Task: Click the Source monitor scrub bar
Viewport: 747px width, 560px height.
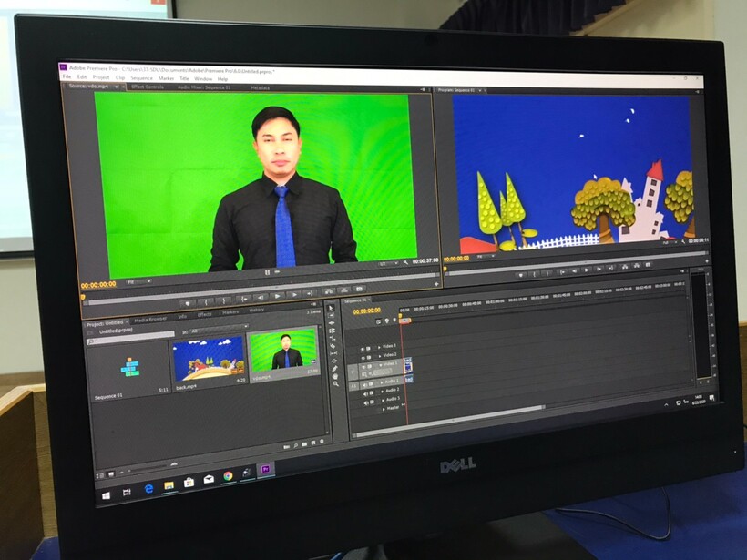Action: pyautogui.click(x=261, y=289)
